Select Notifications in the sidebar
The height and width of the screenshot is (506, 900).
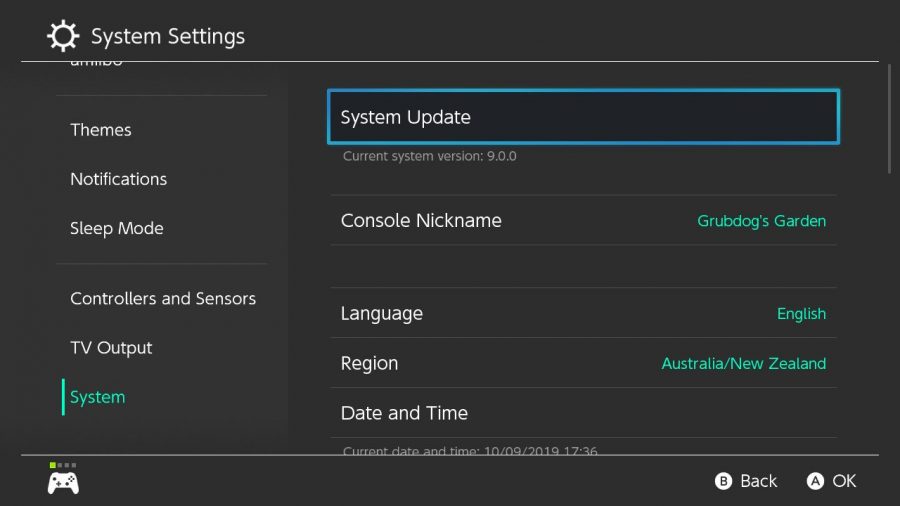118,179
